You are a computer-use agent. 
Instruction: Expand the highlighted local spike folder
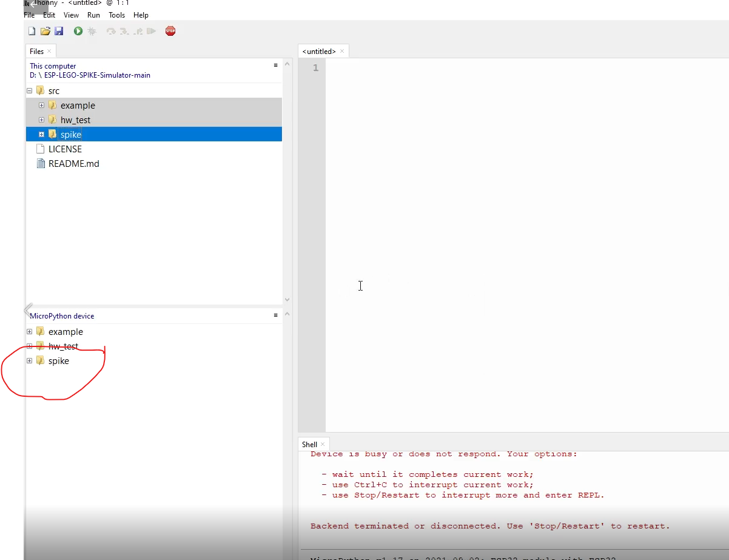[x=41, y=135]
